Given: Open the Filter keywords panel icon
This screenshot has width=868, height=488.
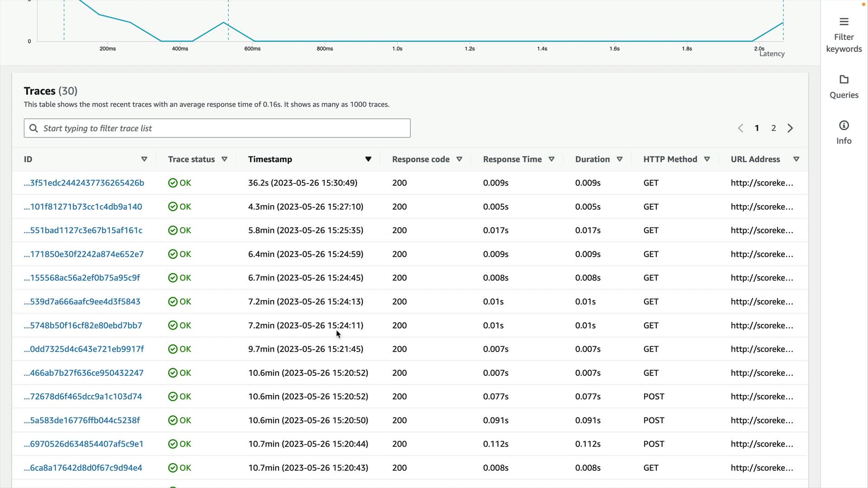Looking at the screenshot, I should (x=844, y=22).
